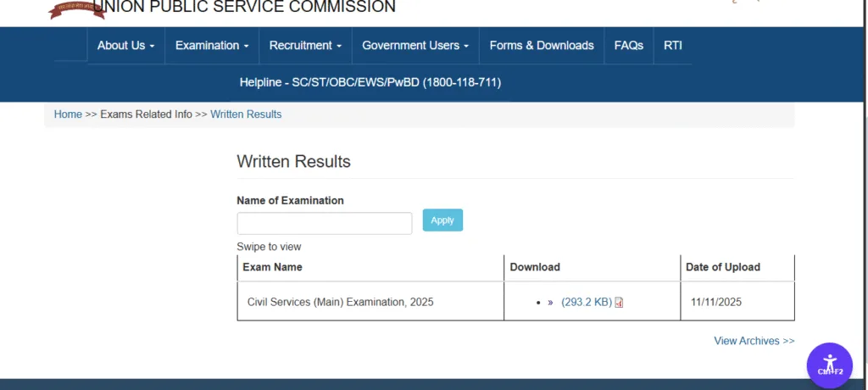The image size is (868, 390).
Task: Click Civil Services (Main) Examination, 2025 text
Action: click(341, 303)
